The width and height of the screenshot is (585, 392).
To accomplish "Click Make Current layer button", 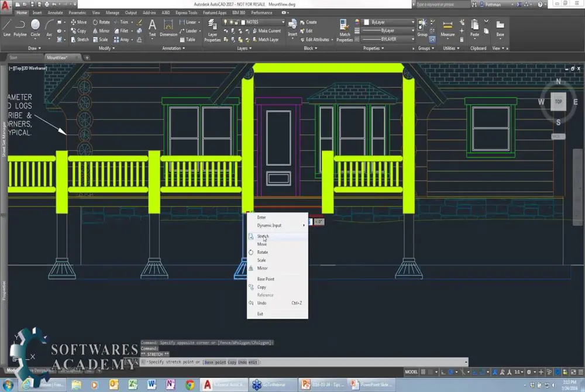I will tap(266, 31).
